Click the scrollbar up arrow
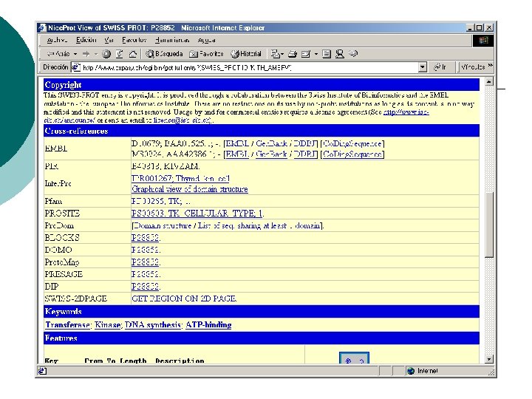 pos(489,81)
